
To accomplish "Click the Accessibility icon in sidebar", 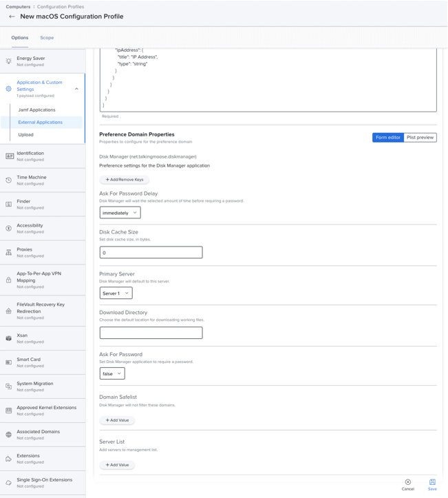I will [8, 229].
